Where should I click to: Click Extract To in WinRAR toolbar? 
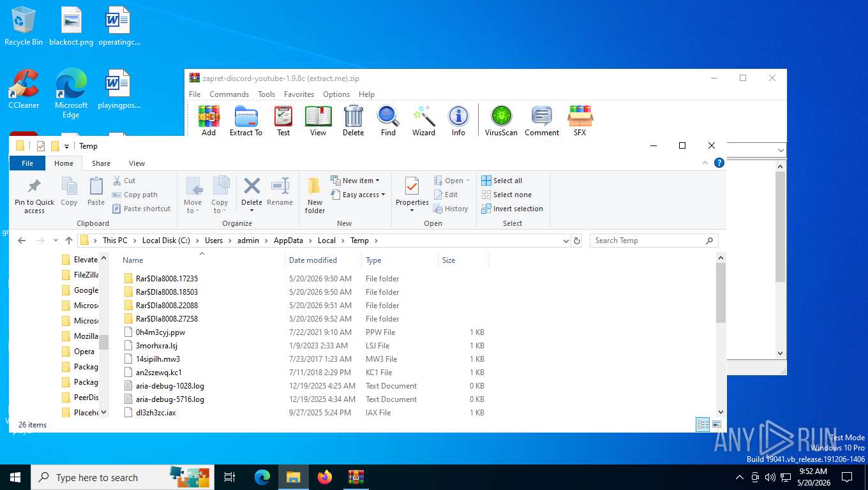click(246, 121)
